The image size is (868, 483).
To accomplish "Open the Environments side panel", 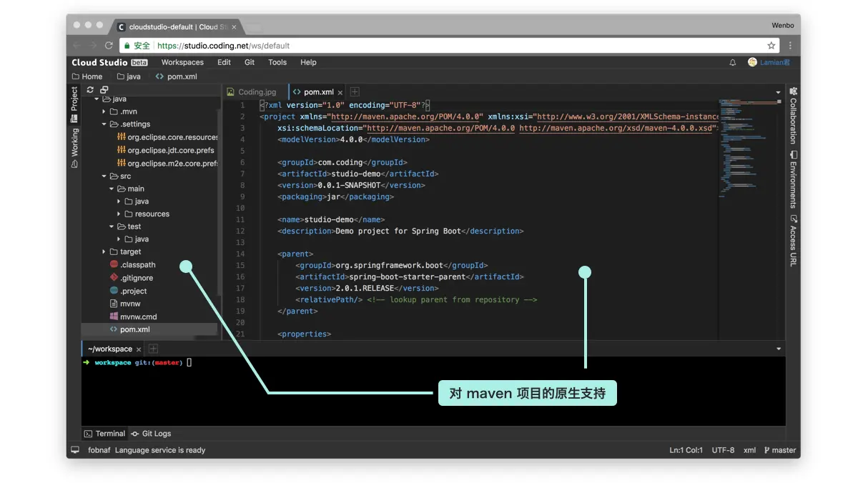I will (x=793, y=179).
